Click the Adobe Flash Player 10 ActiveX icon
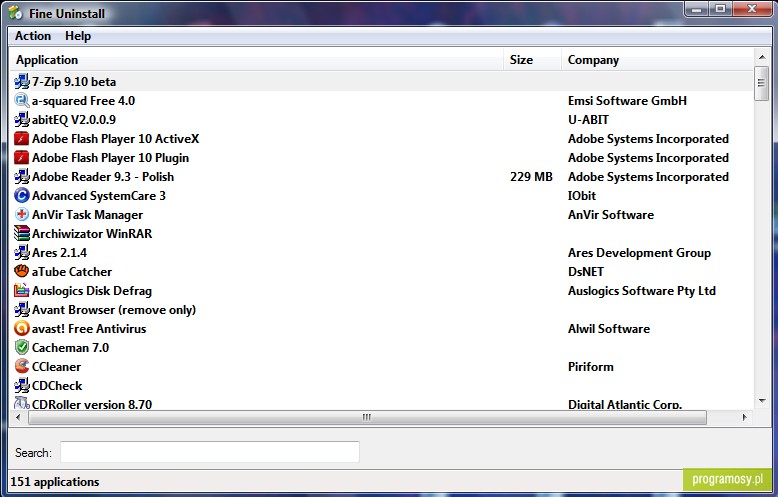The height and width of the screenshot is (497, 778). [22, 138]
